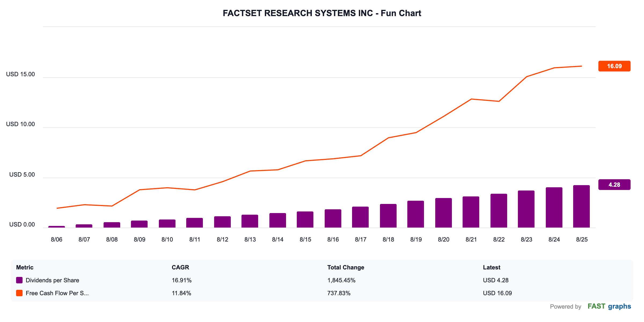
Task: Click the 8/23 dividend bar
Action: pos(526,209)
